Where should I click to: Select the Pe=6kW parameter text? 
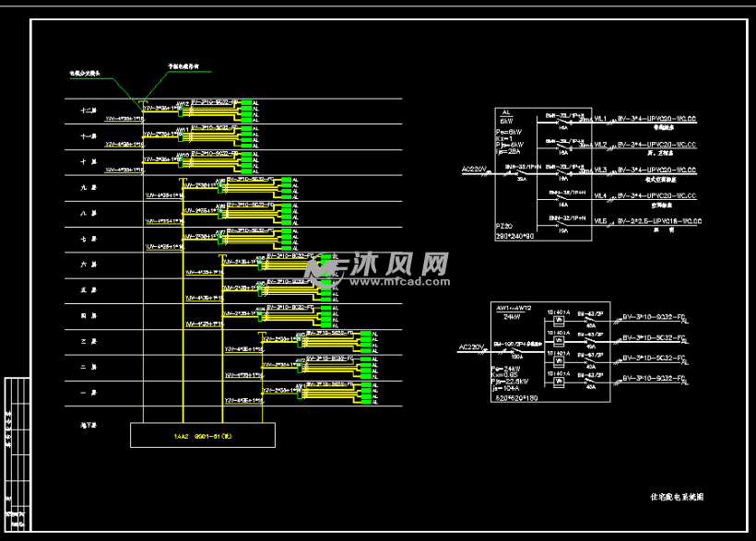point(509,132)
